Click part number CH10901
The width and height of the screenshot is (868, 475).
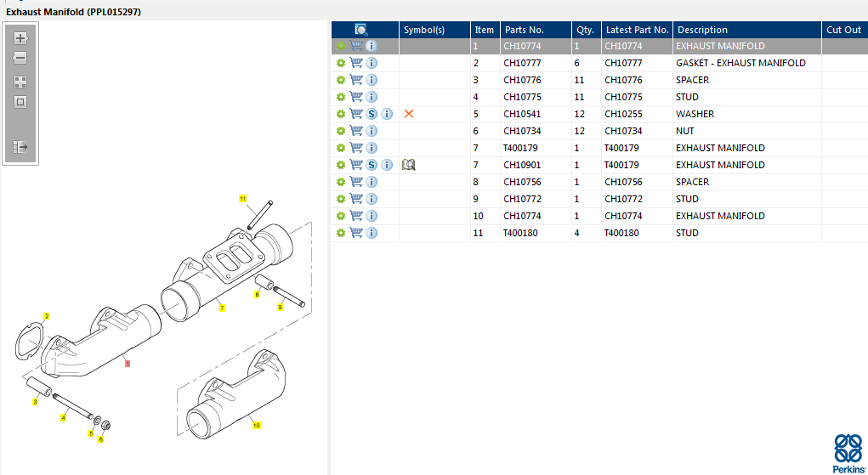(522, 165)
